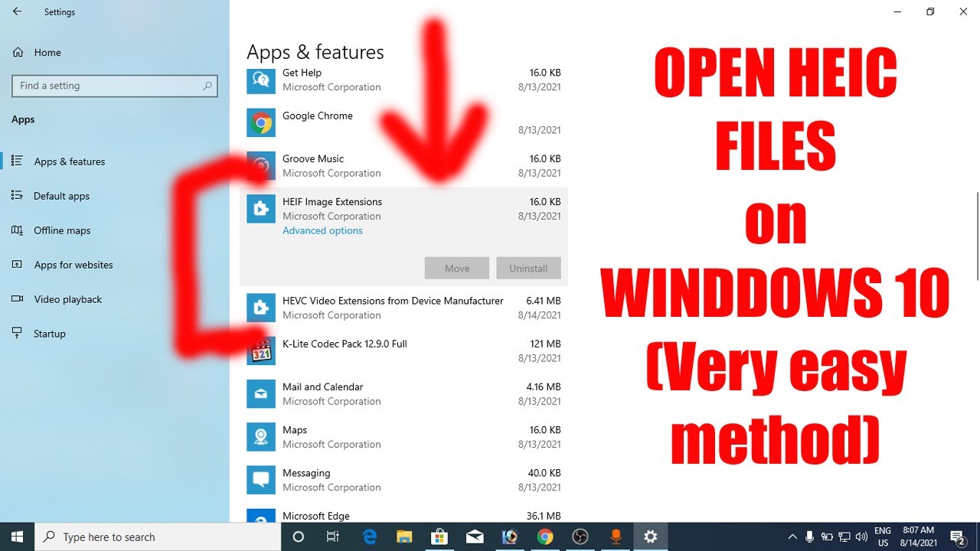Open Microsoft Store from the taskbar
The image size is (980, 551).
[x=439, y=536]
